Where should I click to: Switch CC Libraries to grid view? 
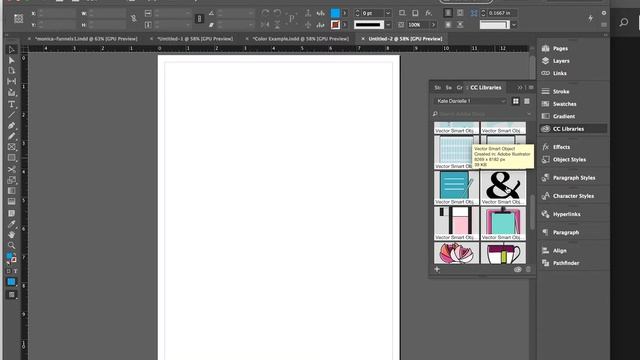(516, 101)
